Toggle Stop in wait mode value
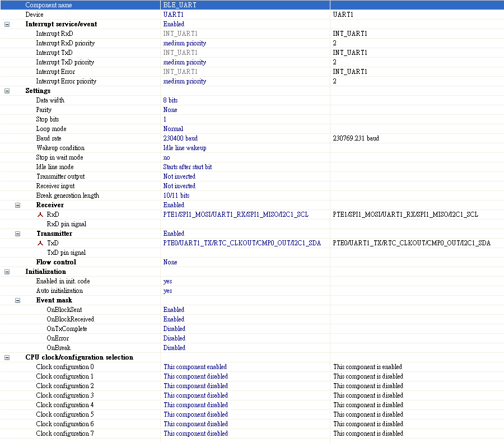This screenshot has height=443, width=504. click(x=166, y=157)
